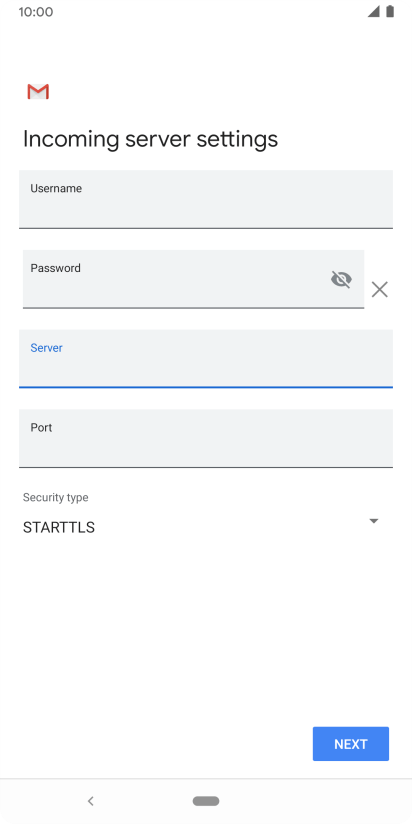Tap the cellular signal icon
Screen dimensions: 412x824
pyautogui.click(x=374, y=12)
